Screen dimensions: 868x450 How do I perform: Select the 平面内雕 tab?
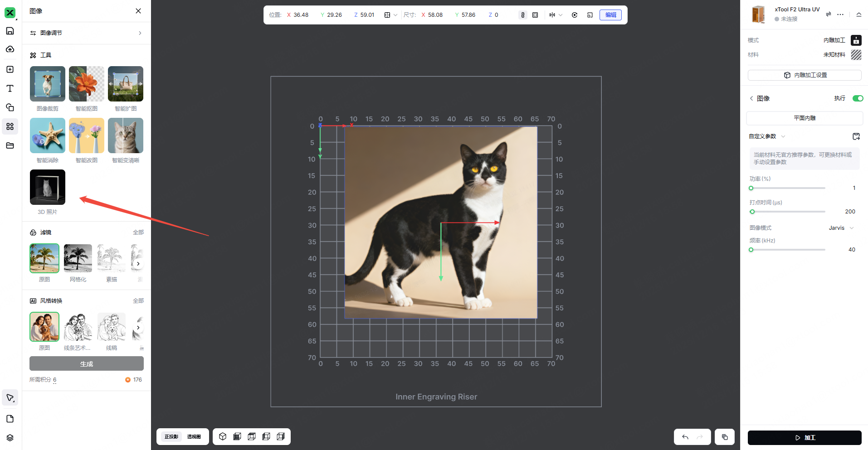point(804,118)
